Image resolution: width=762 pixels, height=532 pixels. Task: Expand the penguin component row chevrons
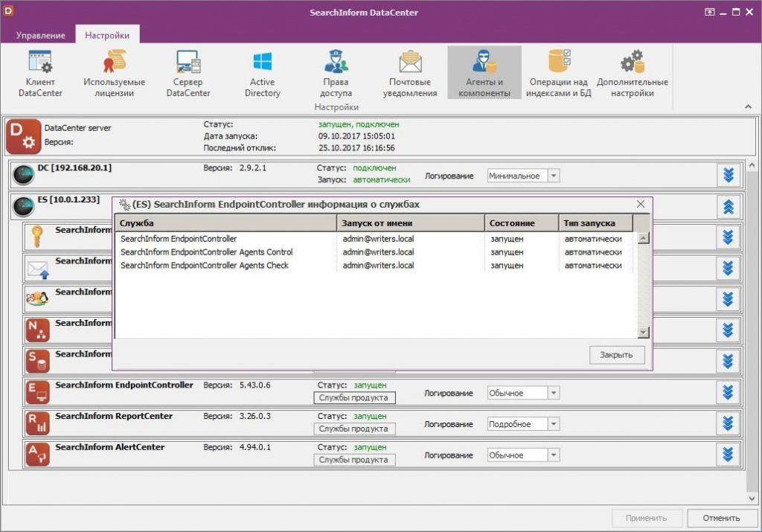click(728, 299)
